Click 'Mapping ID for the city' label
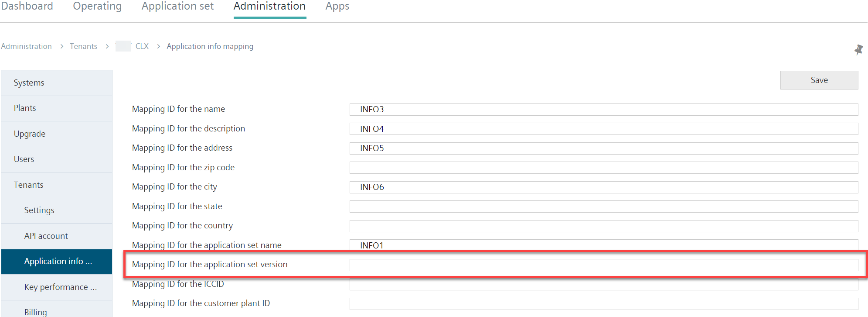The height and width of the screenshot is (317, 868). 174,187
